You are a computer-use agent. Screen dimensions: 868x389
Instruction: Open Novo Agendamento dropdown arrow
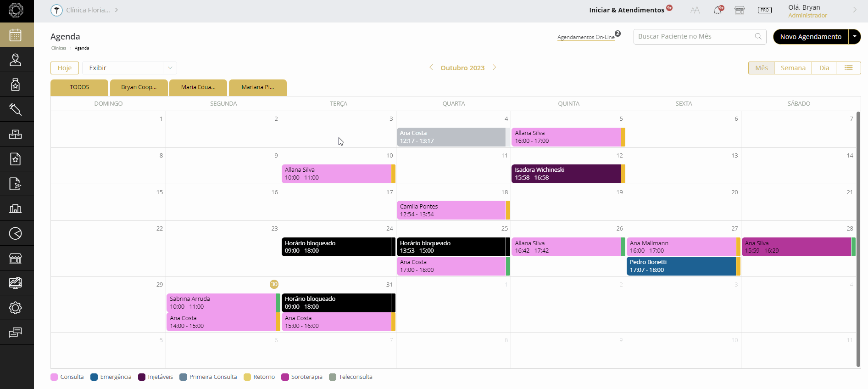pyautogui.click(x=855, y=37)
